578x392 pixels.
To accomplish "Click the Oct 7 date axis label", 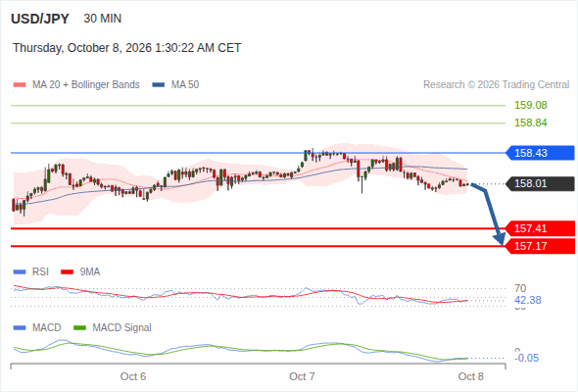I will point(302,376).
